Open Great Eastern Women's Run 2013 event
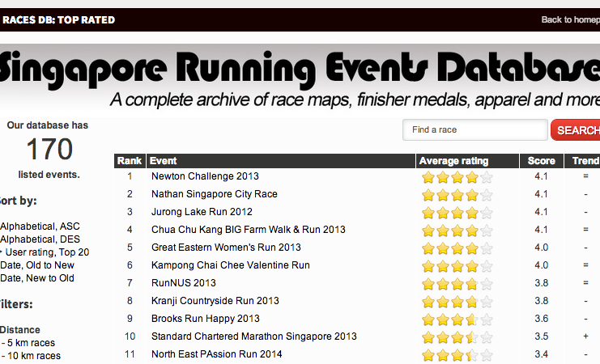The width and height of the screenshot is (600, 364). pos(226,248)
